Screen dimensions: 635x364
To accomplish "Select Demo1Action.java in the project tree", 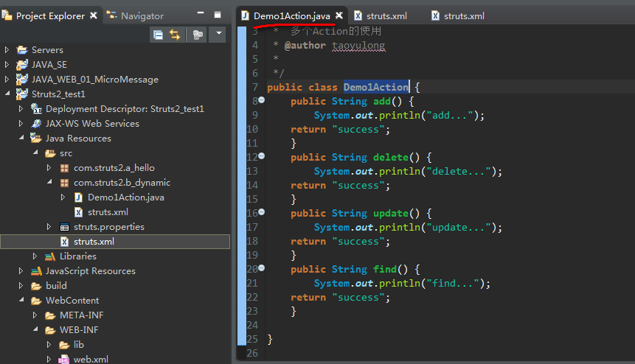I will (x=125, y=197).
